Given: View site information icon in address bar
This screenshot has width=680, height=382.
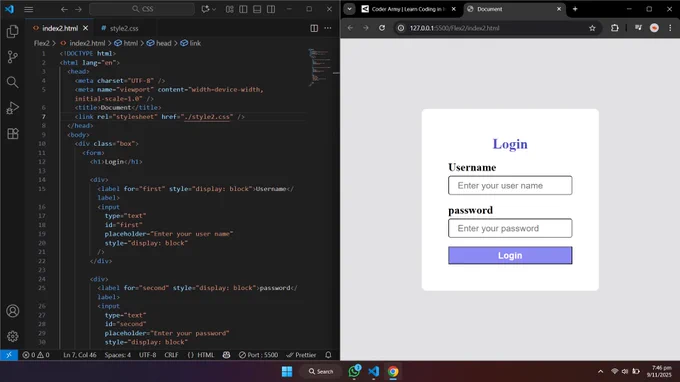Looking at the screenshot, I should (401, 28).
